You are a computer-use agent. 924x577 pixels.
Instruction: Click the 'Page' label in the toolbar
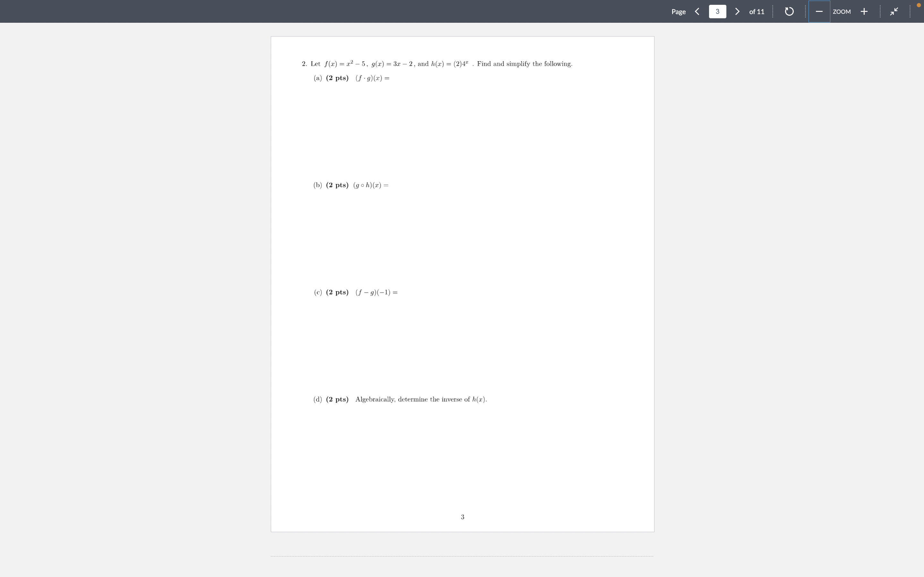[x=679, y=12]
